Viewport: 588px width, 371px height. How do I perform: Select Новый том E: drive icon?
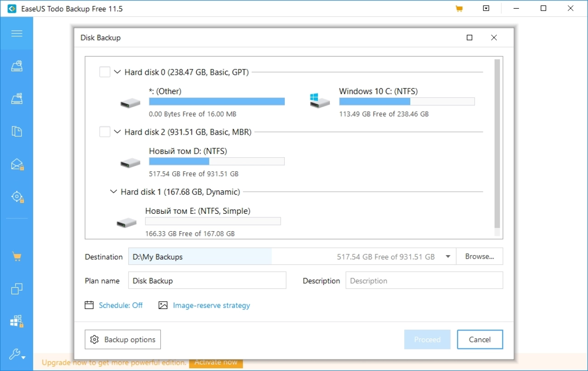tap(127, 223)
